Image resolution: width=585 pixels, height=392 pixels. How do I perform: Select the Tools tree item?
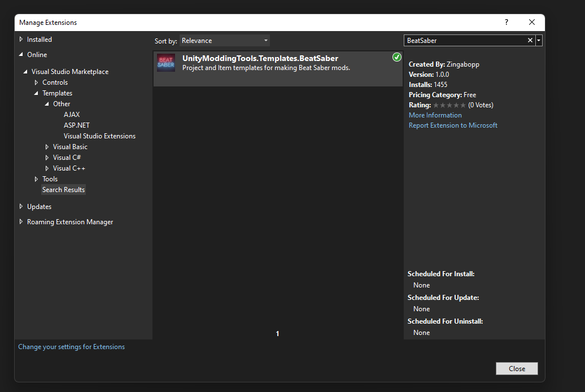(50, 179)
